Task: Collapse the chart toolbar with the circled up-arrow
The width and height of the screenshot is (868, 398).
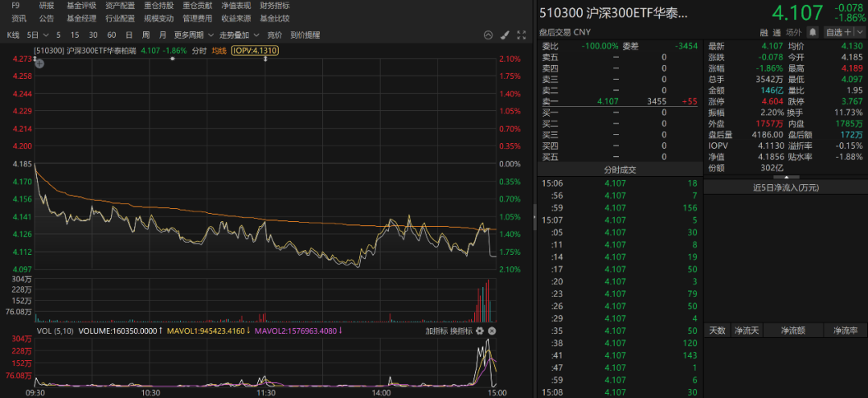Action: point(488,35)
